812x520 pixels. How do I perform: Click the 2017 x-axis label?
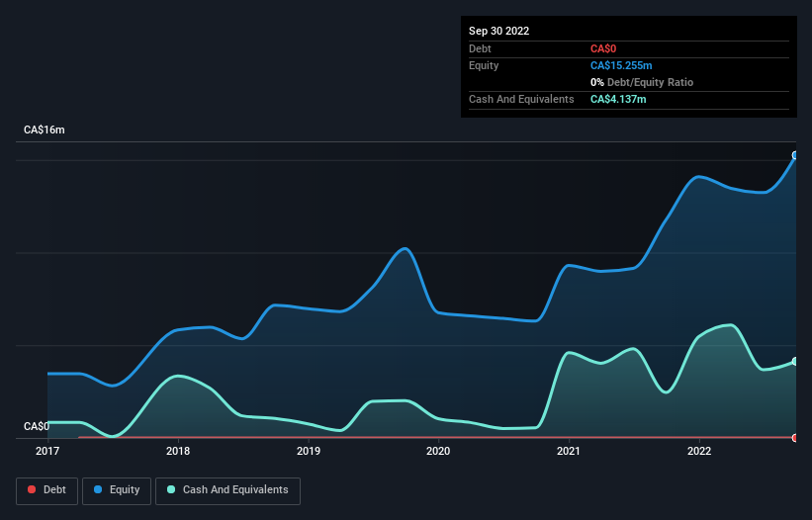pyautogui.click(x=47, y=451)
